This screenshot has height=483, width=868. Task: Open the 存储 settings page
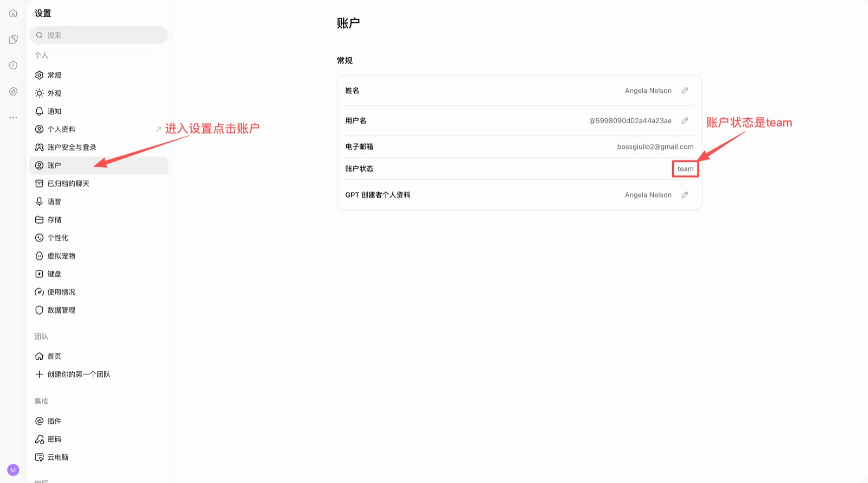pyautogui.click(x=99, y=220)
